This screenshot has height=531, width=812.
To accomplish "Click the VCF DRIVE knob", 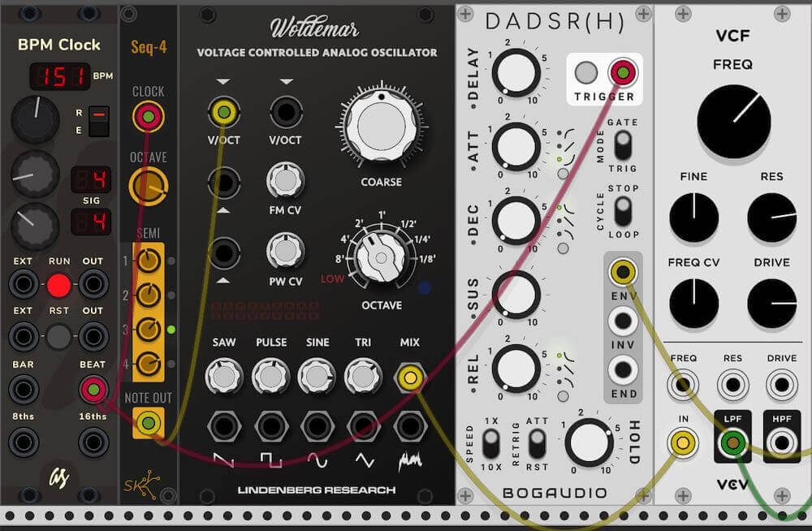I will tap(771, 304).
